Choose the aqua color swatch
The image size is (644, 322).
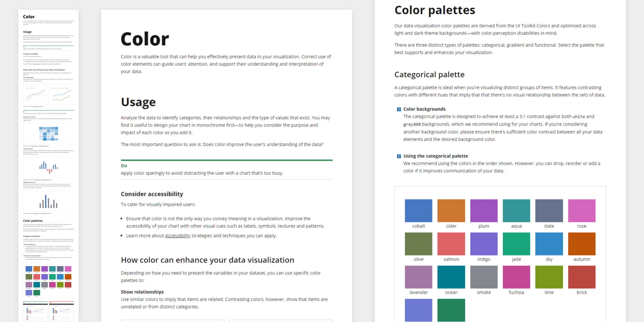tap(516, 210)
